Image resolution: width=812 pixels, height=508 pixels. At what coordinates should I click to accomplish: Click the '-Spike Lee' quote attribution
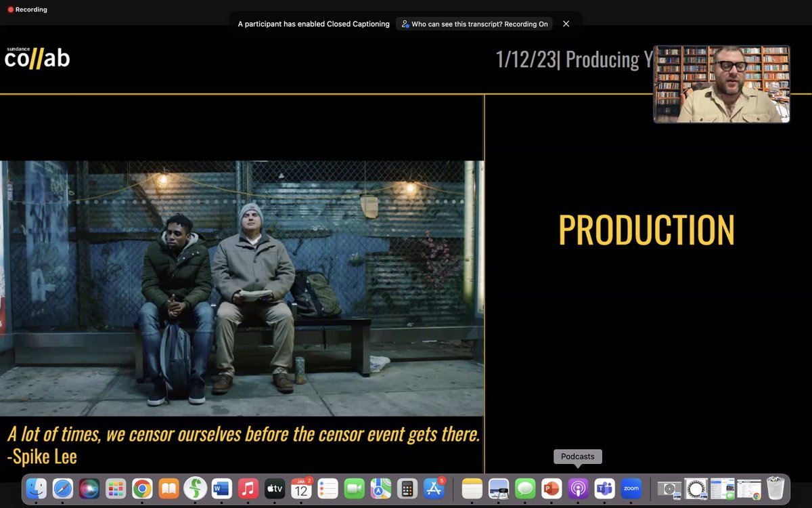coord(42,456)
